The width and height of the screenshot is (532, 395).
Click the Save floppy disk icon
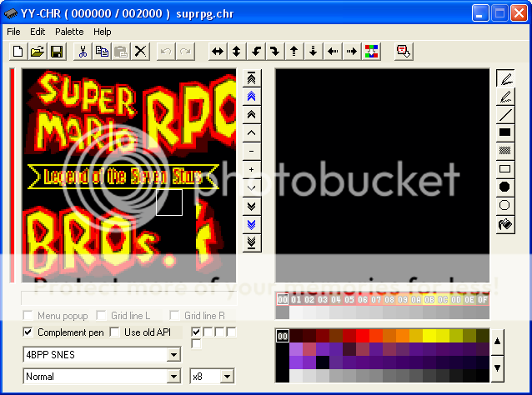coord(57,52)
